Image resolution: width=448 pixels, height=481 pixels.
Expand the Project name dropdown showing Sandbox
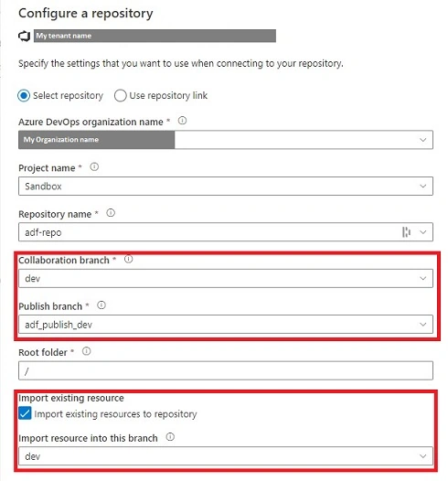point(226,186)
